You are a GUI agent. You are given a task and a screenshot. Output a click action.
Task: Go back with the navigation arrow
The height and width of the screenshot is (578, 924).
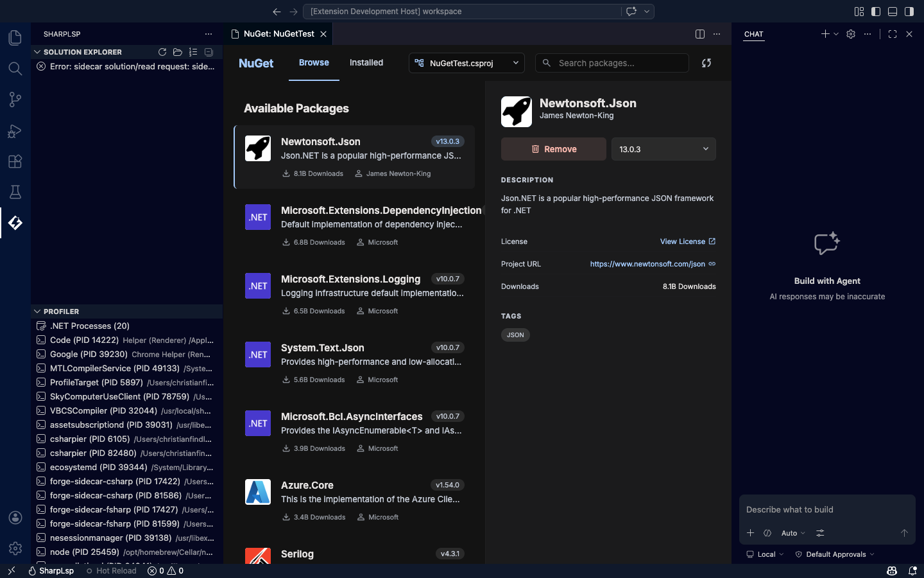coord(277,12)
